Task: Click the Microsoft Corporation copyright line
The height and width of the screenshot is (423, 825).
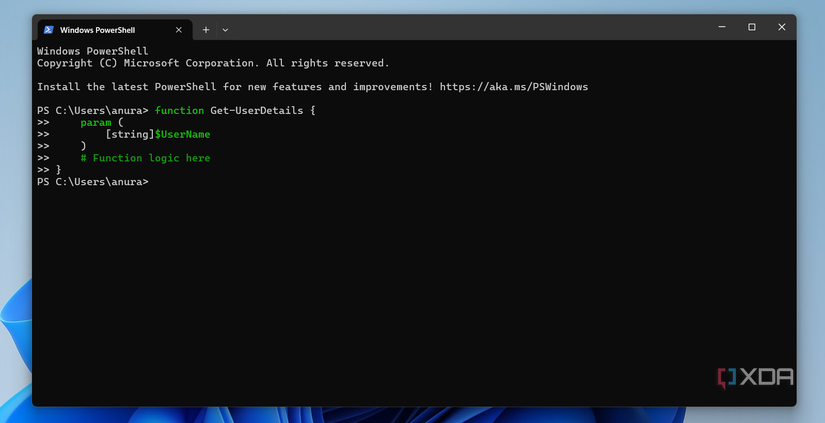Action: [213, 63]
